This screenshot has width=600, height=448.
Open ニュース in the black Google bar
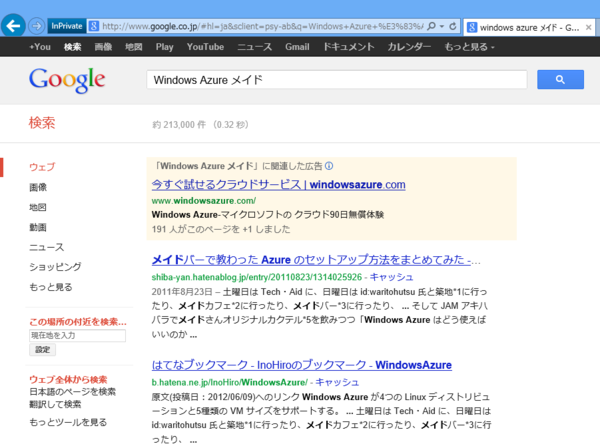coord(254,47)
